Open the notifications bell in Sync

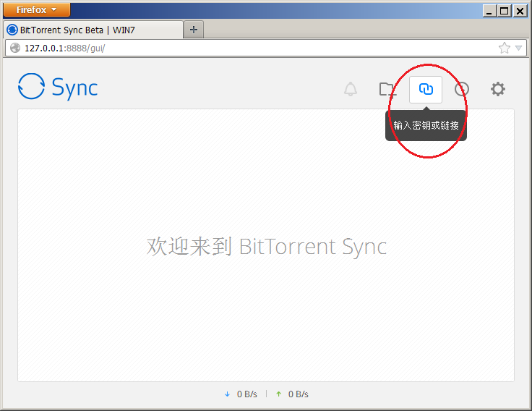351,89
